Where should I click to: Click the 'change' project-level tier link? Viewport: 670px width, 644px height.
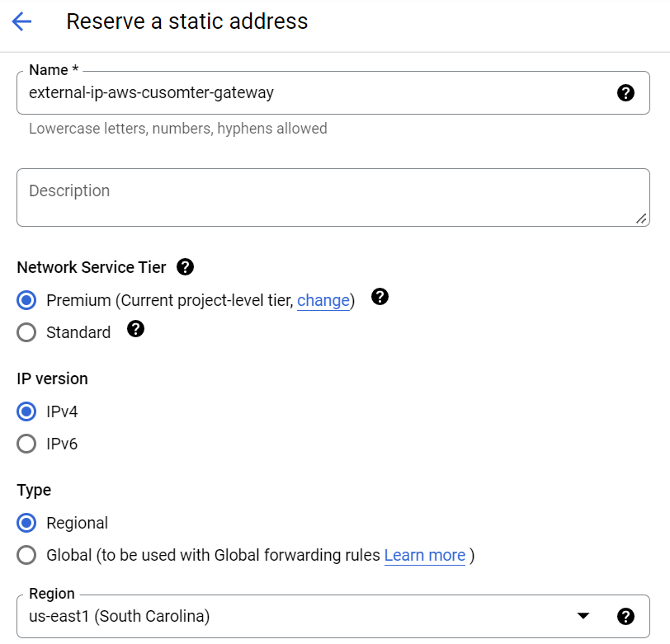click(323, 301)
